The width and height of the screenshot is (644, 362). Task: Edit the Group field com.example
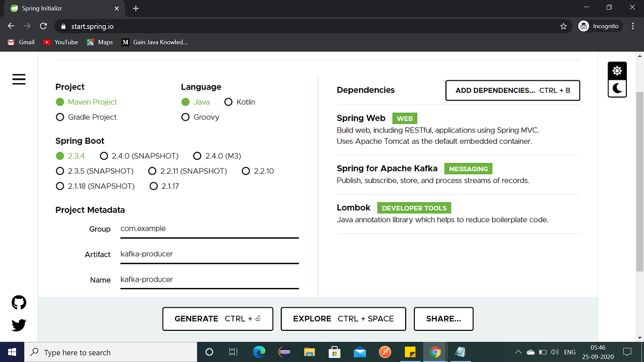click(x=209, y=229)
